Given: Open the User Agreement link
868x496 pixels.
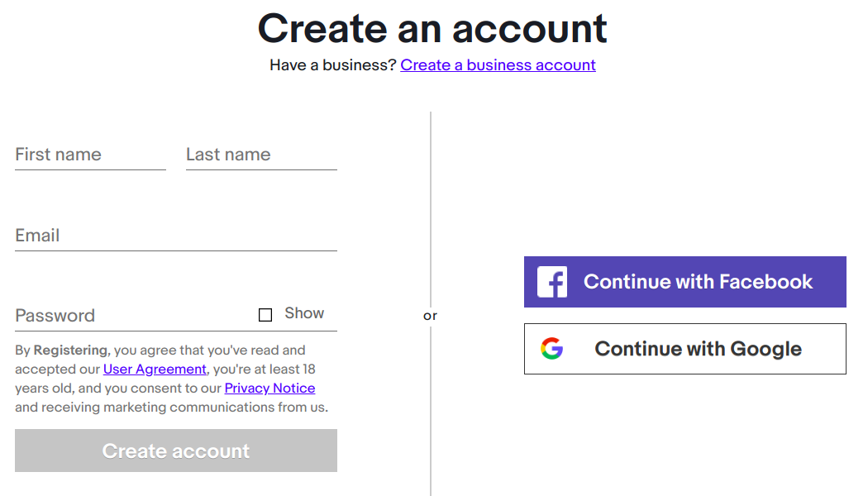Looking at the screenshot, I should (x=155, y=370).
